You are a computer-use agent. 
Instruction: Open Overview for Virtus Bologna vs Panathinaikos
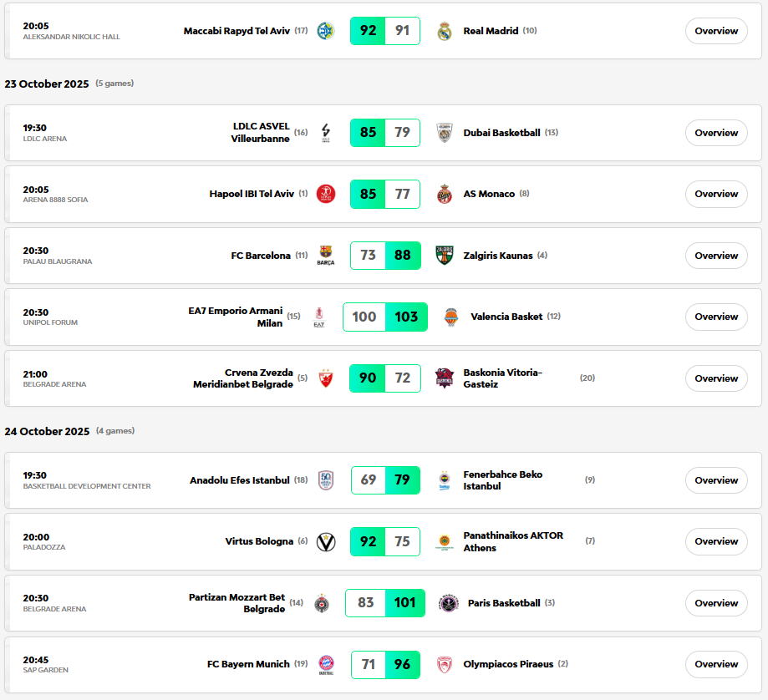716,541
